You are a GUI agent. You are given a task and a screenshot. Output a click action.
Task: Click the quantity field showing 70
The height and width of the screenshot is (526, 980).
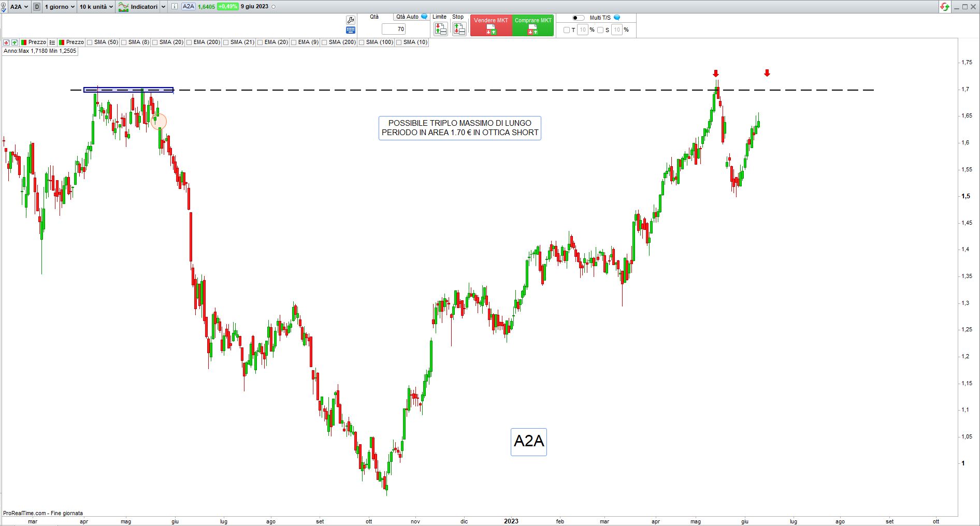pyautogui.click(x=394, y=30)
